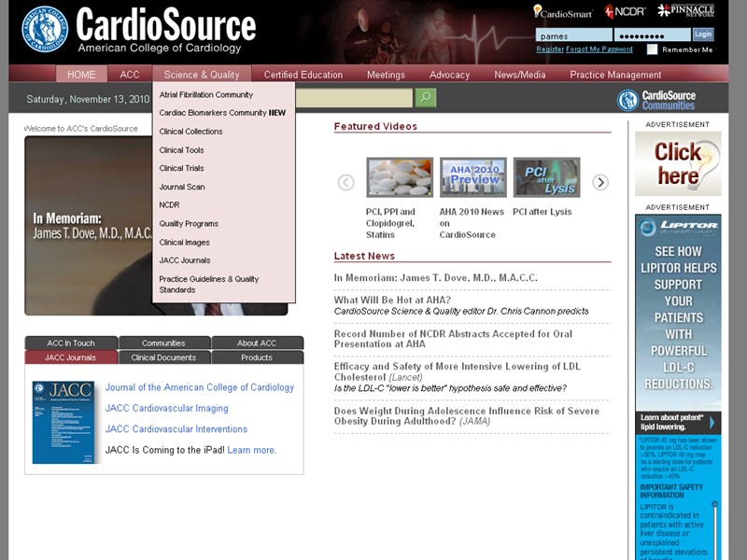Viewport: 747px width, 560px height.
Task: Open Efficacy and Safety of LDL Lowering article
Action: [457, 371]
